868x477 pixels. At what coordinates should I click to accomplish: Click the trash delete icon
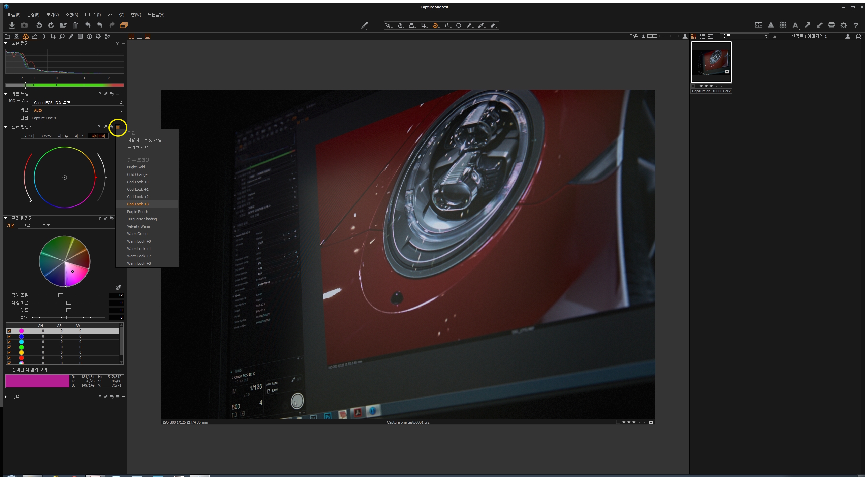tap(75, 25)
